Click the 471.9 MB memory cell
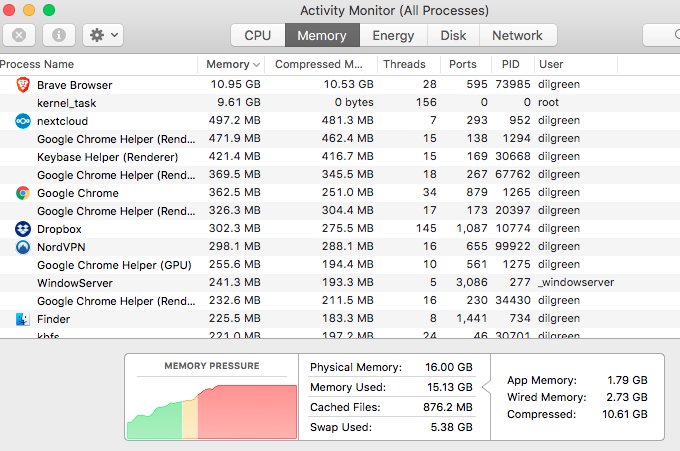 235,138
